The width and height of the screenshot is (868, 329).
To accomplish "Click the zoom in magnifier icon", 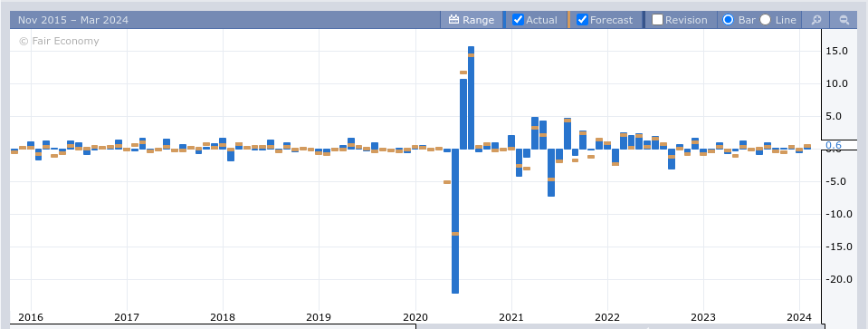I will (816, 20).
